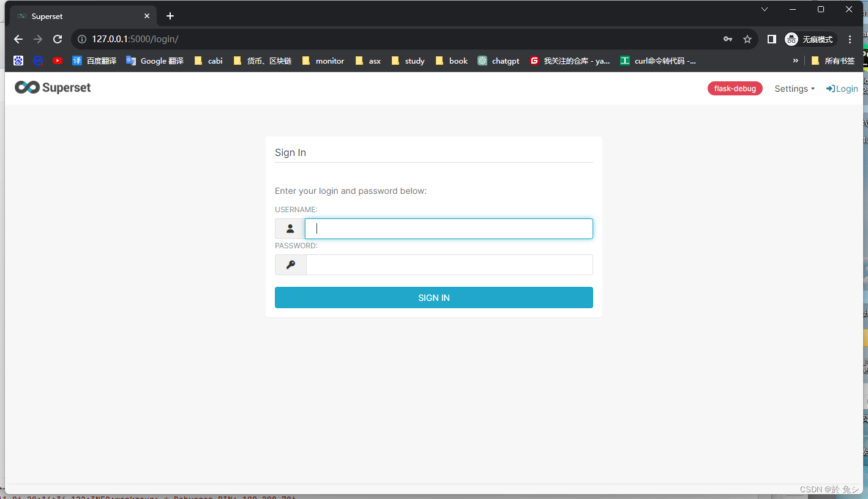This screenshot has width=868, height=499.
Task: Open a new browser tab
Action: tap(170, 16)
